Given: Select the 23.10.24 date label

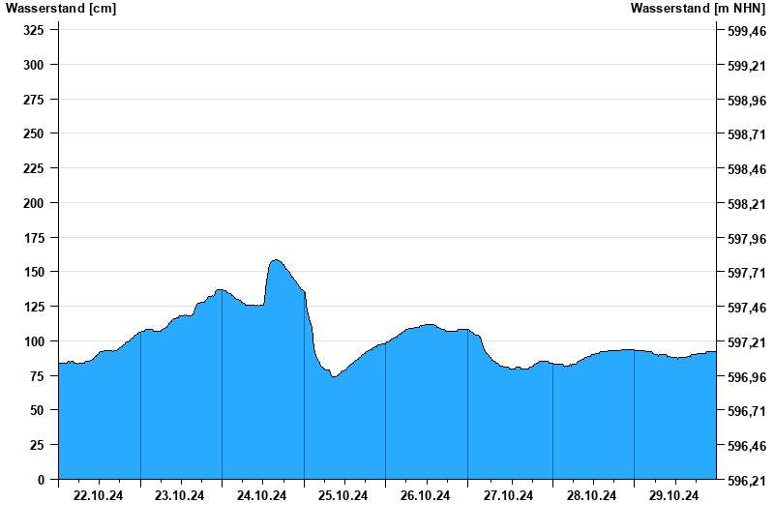Looking at the screenshot, I should click(x=180, y=496).
